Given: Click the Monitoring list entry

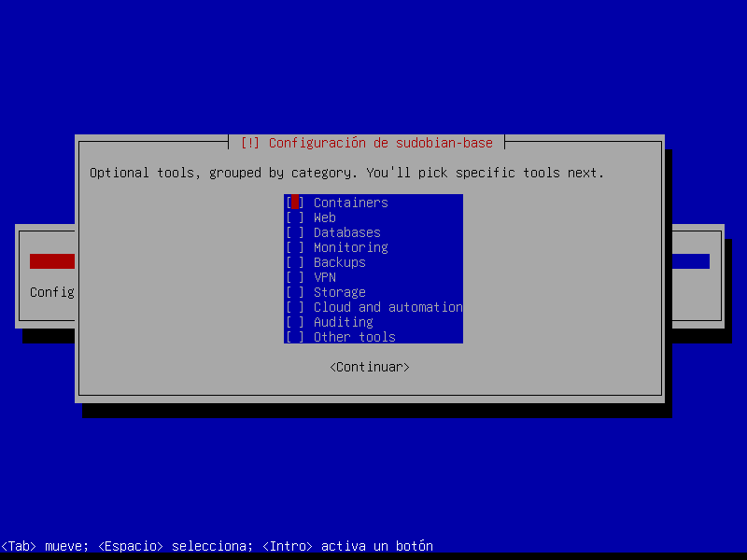Looking at the screenshot, I should pos(373,247).
